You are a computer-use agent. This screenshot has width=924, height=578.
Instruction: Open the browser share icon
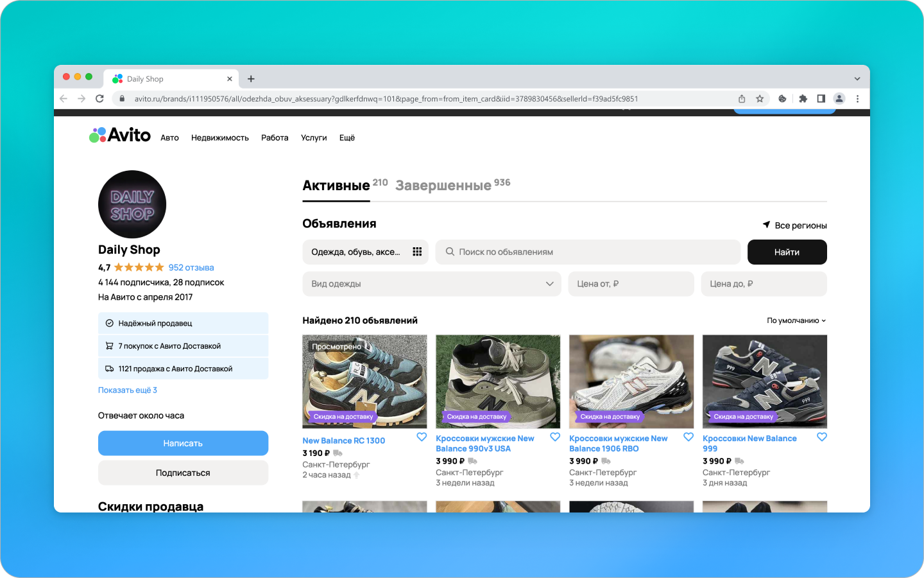click(742, 98)
